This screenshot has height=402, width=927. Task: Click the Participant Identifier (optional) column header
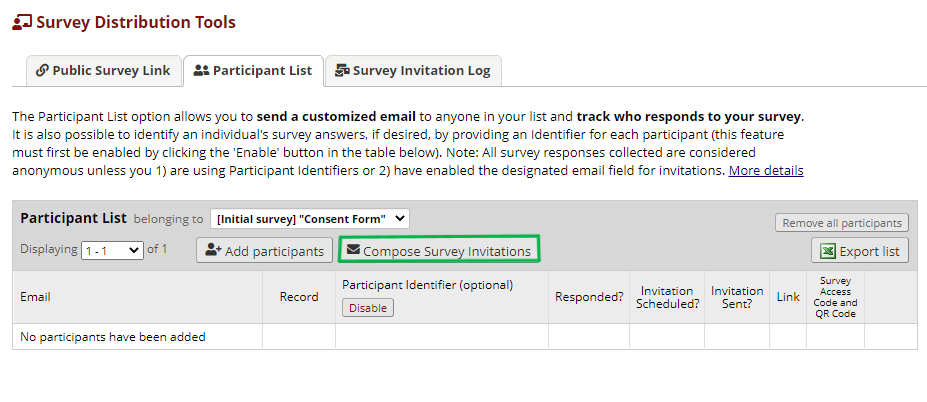point(427,285)
